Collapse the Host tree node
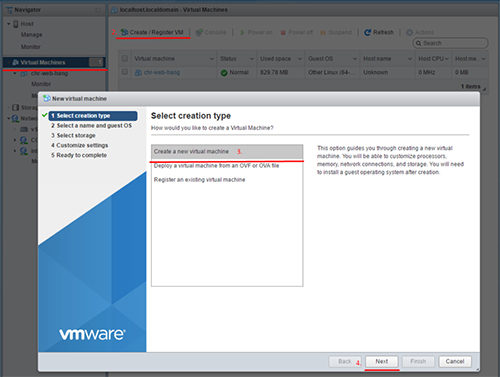The height and width of the screenshot is (377, 500). (x=9, y=24)
